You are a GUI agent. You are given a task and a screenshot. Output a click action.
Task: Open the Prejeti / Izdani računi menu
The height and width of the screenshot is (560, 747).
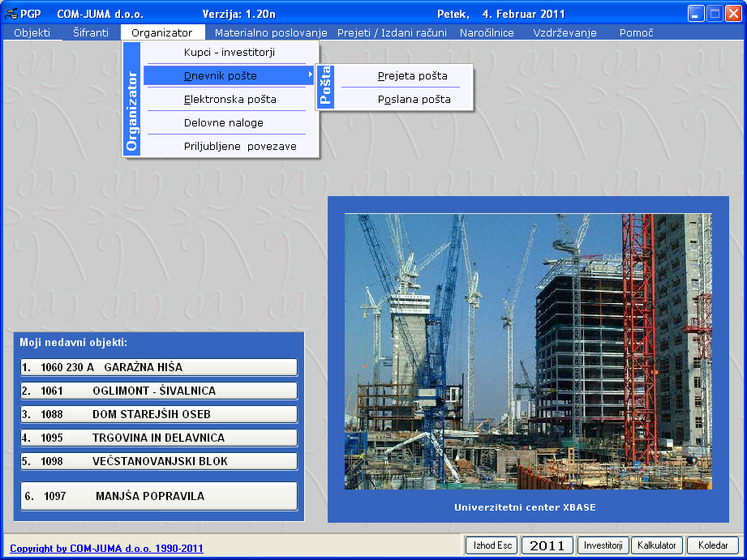tap(393, 32)
